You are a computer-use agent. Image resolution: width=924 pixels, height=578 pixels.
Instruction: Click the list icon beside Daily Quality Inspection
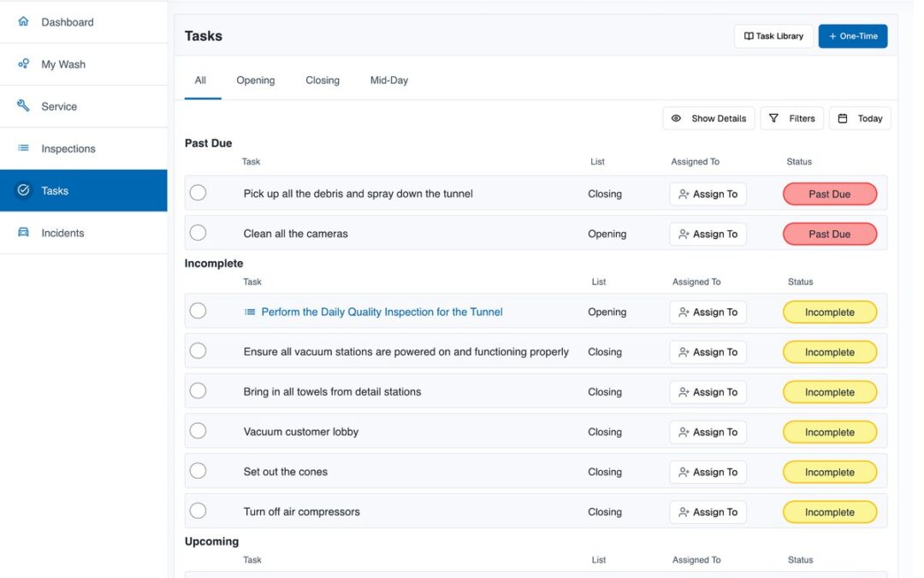click(250, 312)
